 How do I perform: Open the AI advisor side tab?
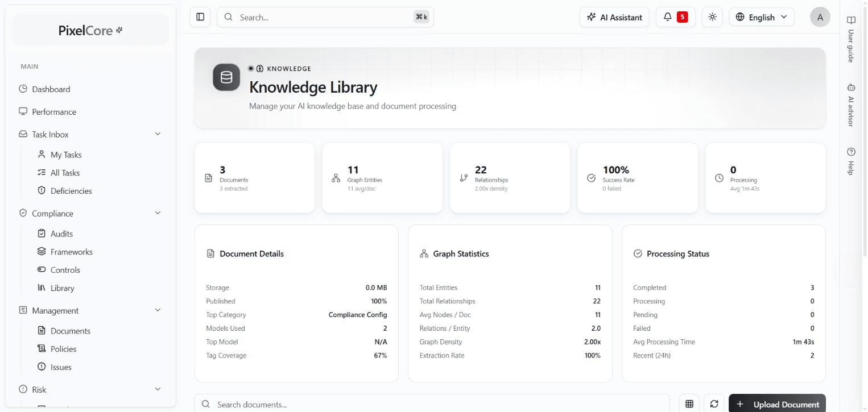(x=851, y=105)
